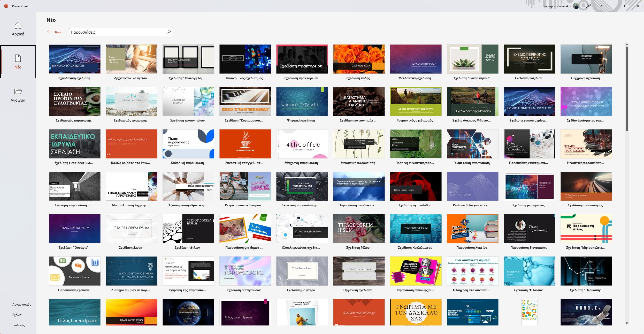Choose the Σχεδίαση Savon template
644x334 pixels.
tap(131, 229)
